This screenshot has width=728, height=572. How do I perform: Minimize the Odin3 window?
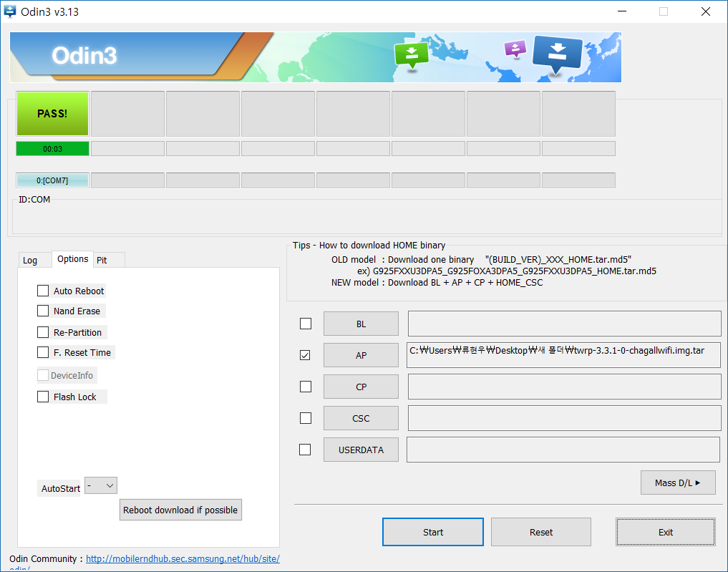point(622,11)
